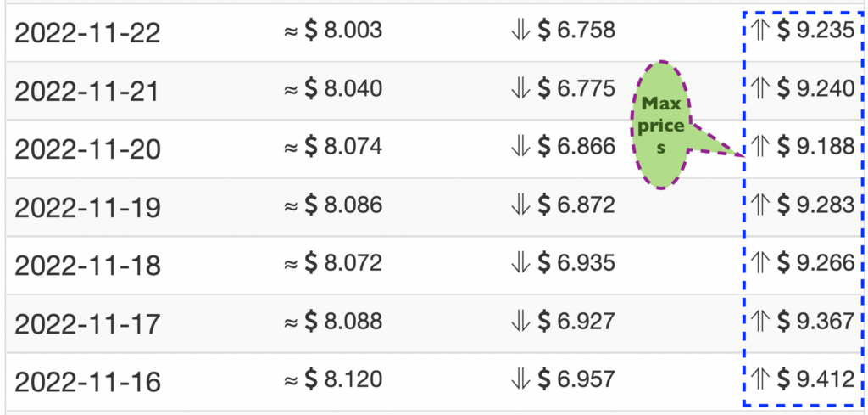Image resolution: width=868 pixels, height=415 pixels.
Task: Select the green Max prices callout bubble
Action: [x=661, y=126]
